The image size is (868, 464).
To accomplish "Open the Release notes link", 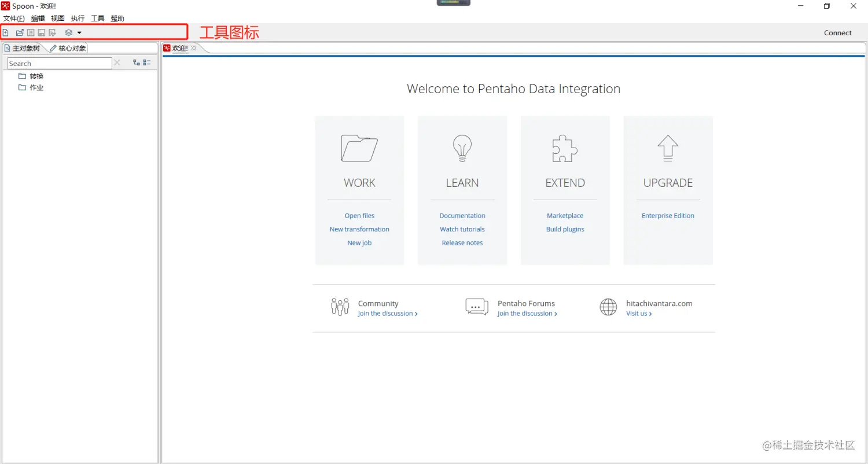I will (462, 243).
